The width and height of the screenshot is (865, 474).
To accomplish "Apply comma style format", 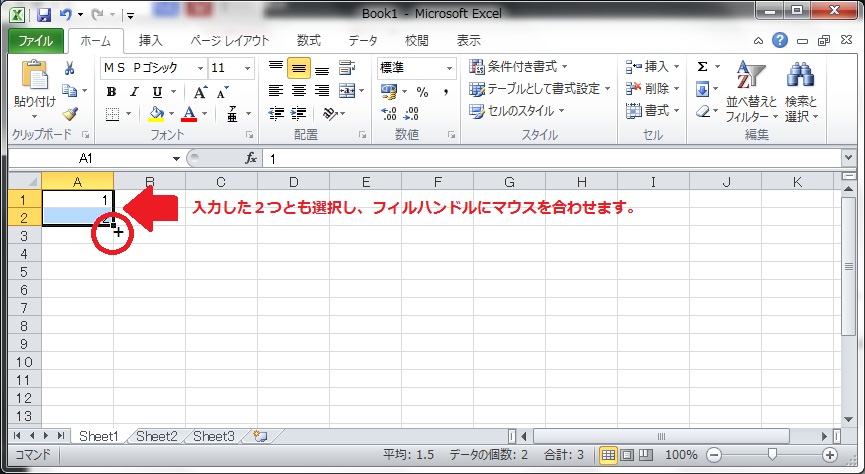I will pos(446,92).
